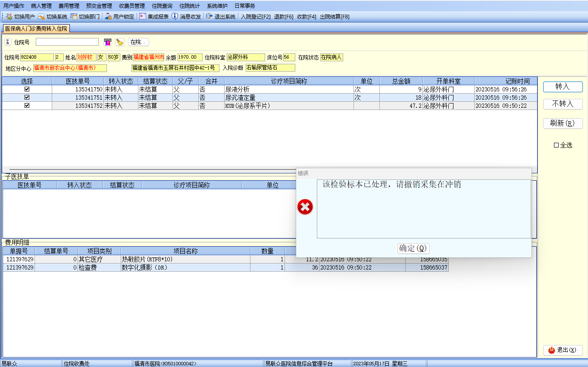Click the 不转入 button

tap(563, 104)
